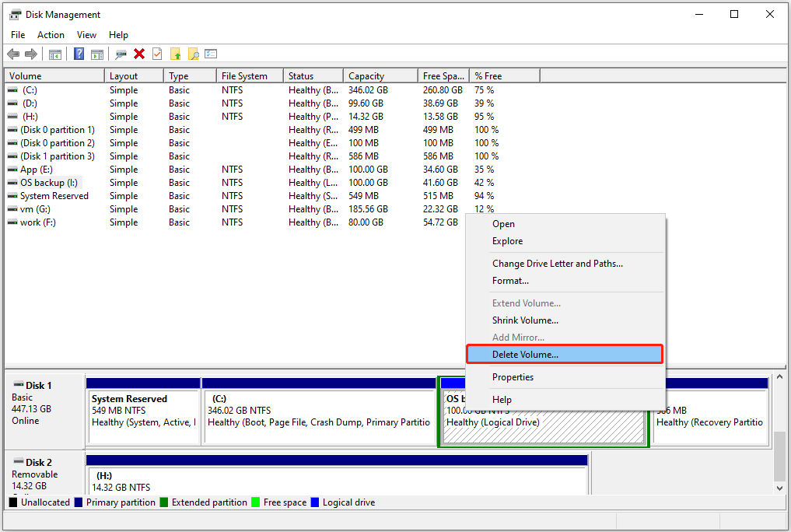Select Shrink Volume in the context menu
Image resolution: width=791 pixels, height=532 pixels.
pos(525,320)
